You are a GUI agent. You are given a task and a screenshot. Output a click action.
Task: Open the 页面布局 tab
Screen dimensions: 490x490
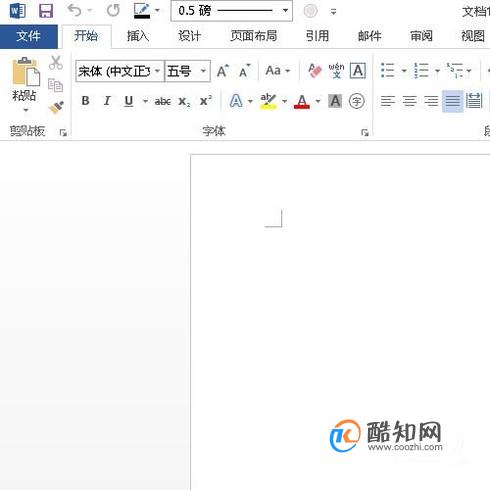pos(254,36)
